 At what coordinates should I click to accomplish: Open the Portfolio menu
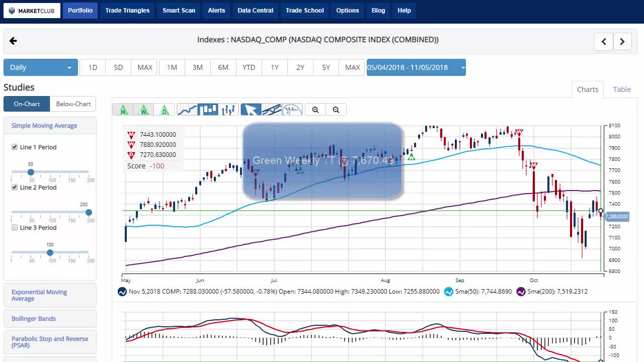(80, 11)
